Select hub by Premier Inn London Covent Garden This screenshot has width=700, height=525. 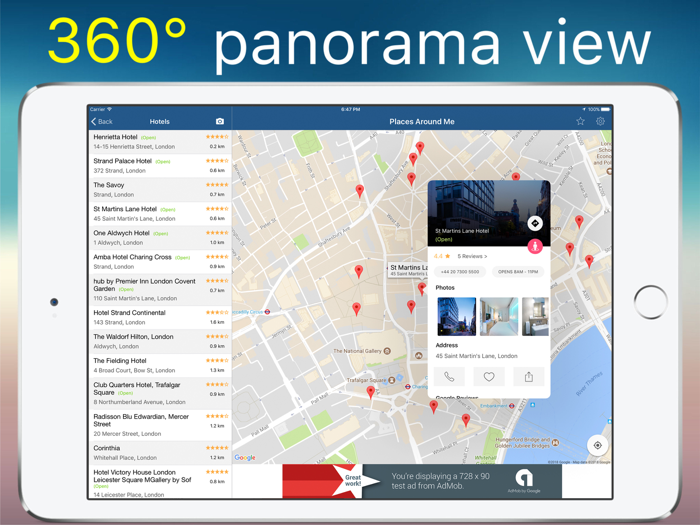coord(159,290)
